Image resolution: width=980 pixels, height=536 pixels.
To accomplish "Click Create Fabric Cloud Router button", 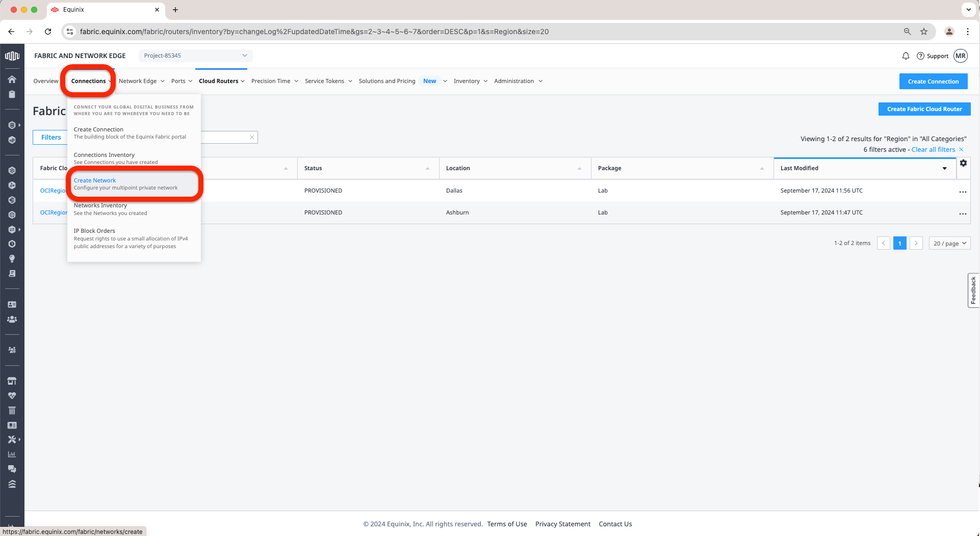I will [924, 109].
